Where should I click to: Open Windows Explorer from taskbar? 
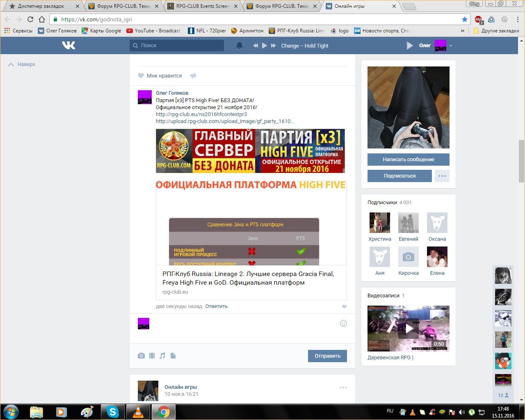36,411
